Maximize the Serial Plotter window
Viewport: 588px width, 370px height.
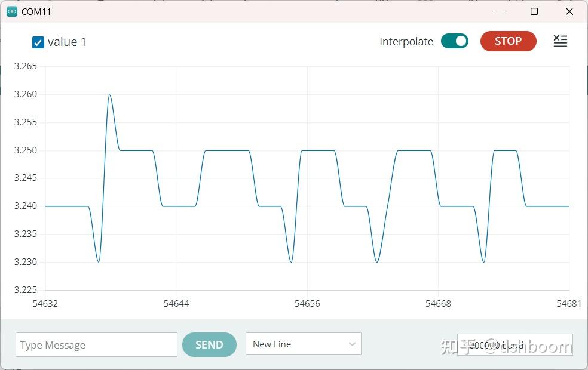[534, 11]
